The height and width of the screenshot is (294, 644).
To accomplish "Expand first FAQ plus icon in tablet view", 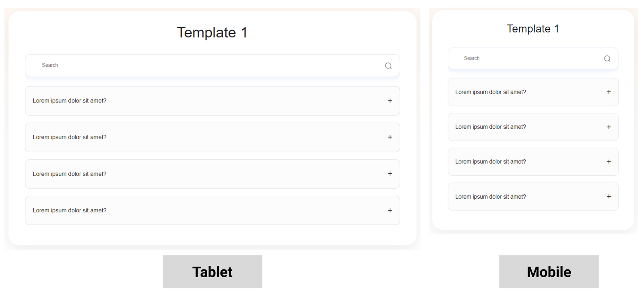I will click(x=390, y=101).
